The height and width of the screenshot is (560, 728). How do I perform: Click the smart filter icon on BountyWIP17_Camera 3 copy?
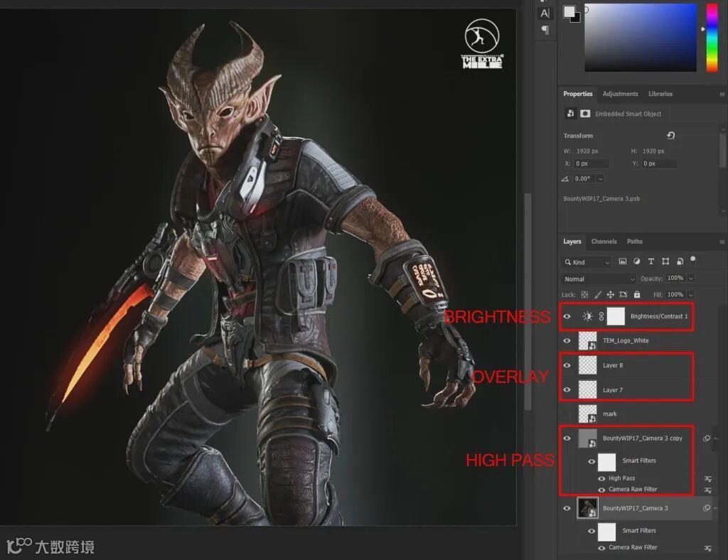coord(706,438)
